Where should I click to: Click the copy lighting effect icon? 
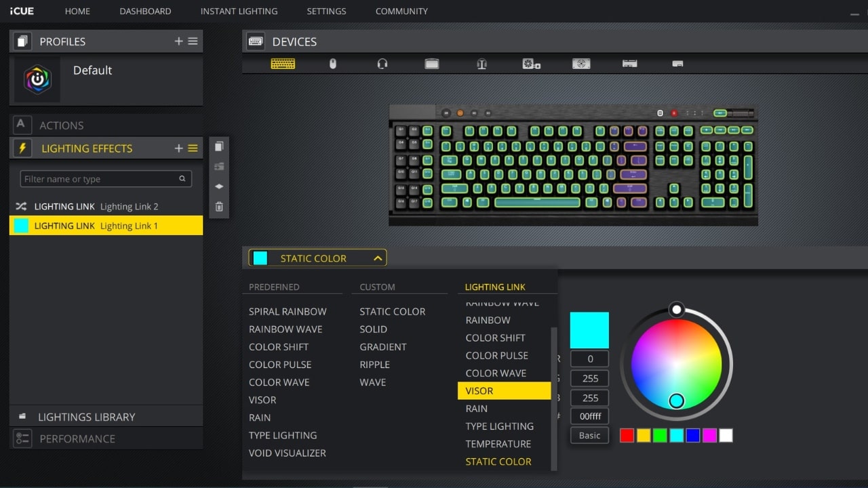[x=219, y=146]
